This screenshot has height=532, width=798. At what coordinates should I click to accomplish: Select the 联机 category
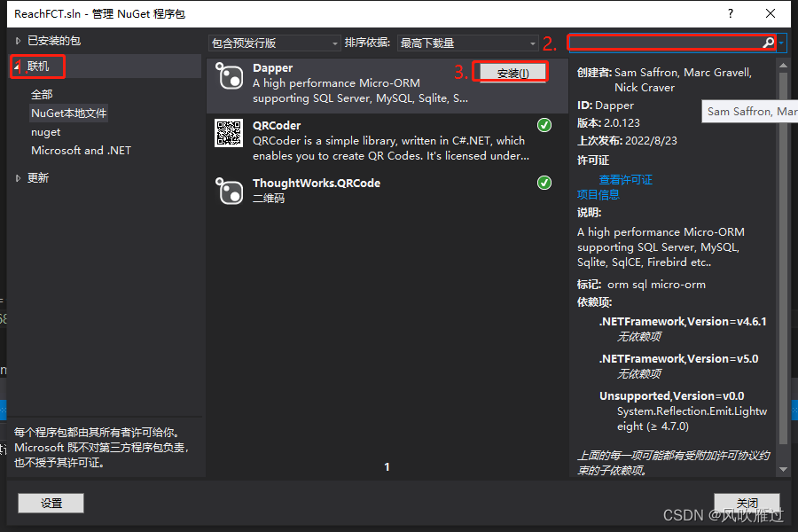[x=37, y=66]
